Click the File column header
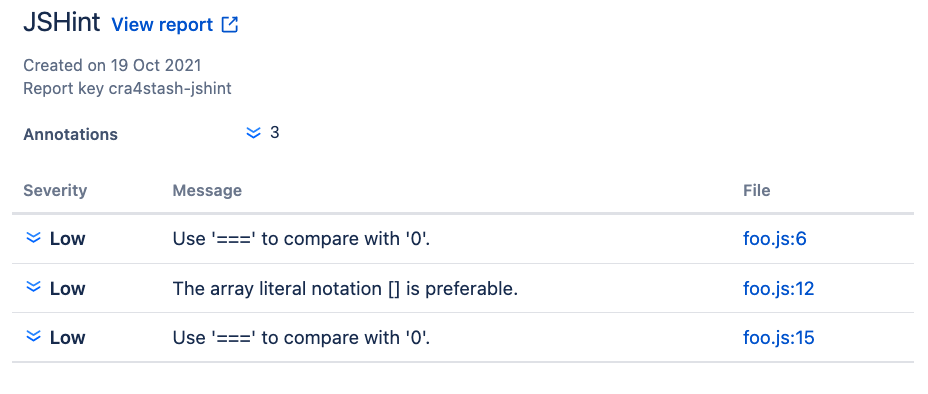 [x=756, y=190]
